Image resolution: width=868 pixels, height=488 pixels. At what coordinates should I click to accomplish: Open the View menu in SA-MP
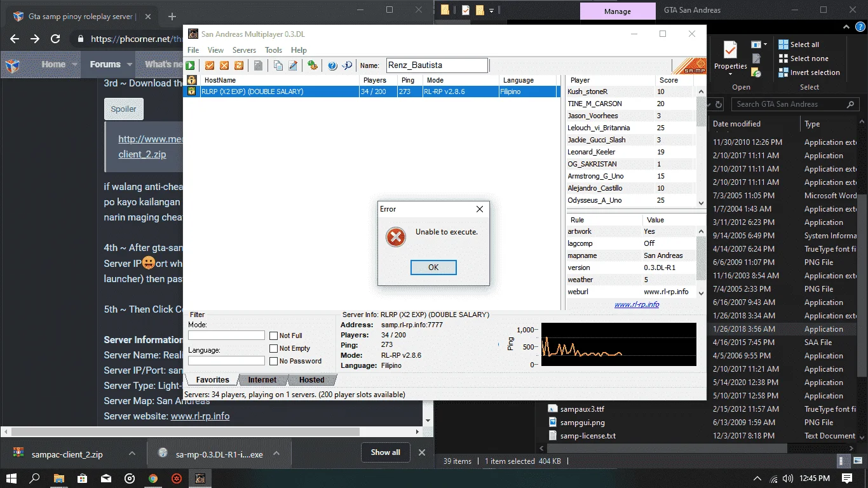coord(215,50)
